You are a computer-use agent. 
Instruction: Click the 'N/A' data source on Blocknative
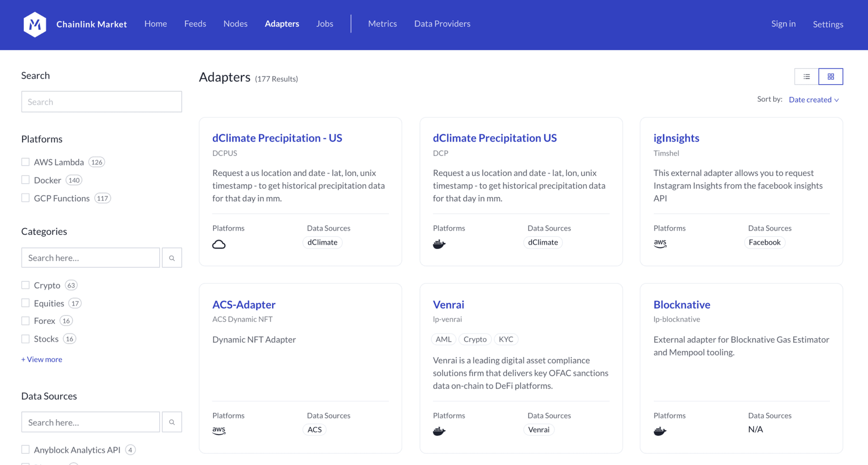(755, 429)
